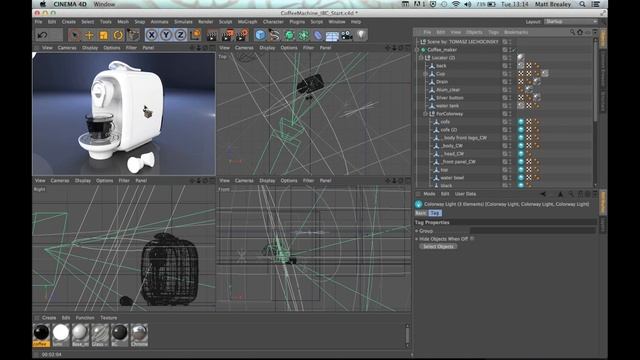The image size is (640, 360).
Task: Select the Scale tool
Action: pos(104,36)
